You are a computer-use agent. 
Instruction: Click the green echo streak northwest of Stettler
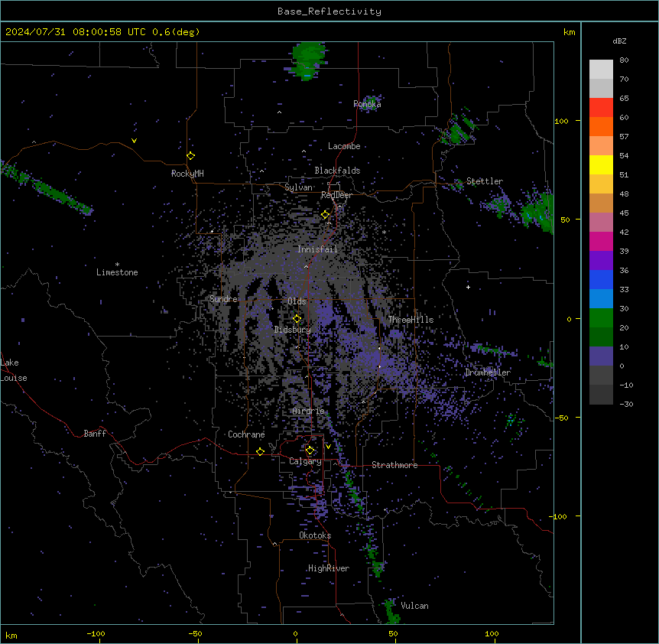(x=459, y=129)
